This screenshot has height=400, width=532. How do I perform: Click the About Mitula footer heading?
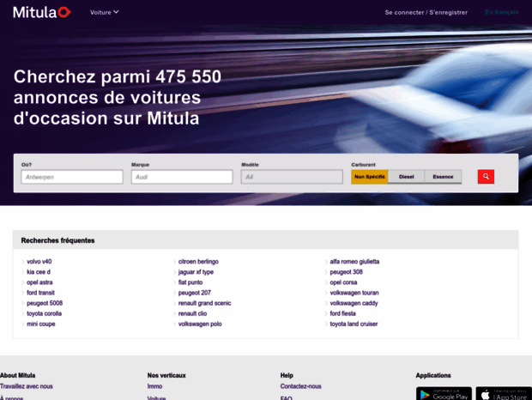coord(18,376)
